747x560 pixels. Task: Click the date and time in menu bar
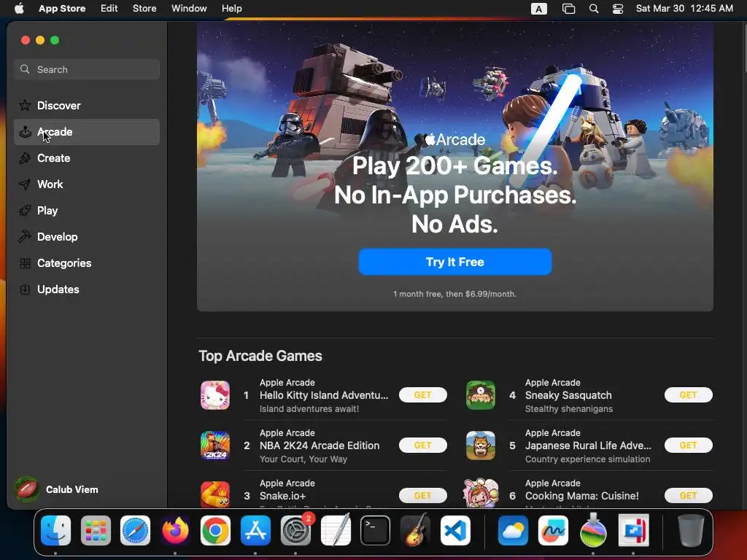[x=684, y=9]
